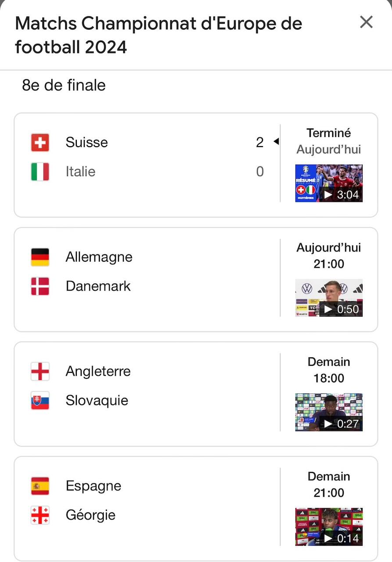Viewport: 392px width, 562px height.
Task: Close the Euro 2024 matches panel
Action: pyautogui.click(x=366, y=22)
